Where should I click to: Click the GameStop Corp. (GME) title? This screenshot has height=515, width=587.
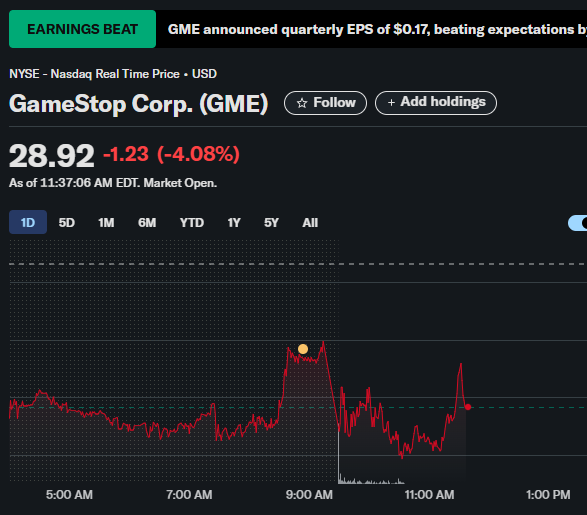tap(139, 104)
